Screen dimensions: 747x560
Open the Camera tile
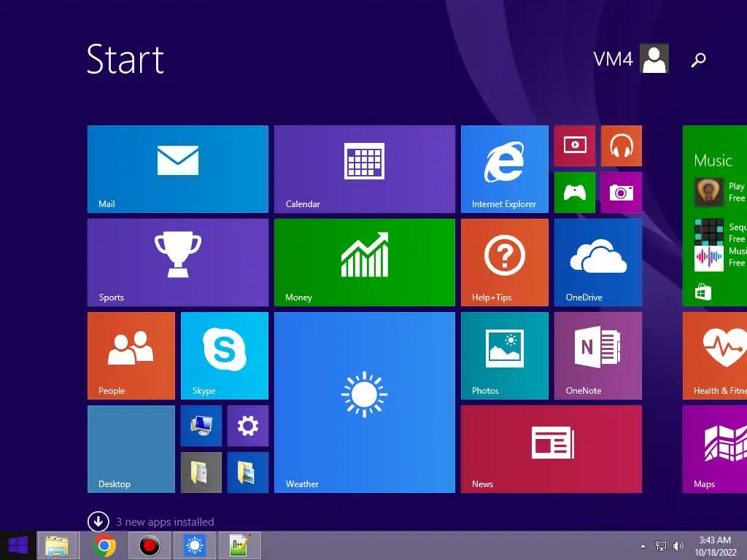[x=622, y=192]
